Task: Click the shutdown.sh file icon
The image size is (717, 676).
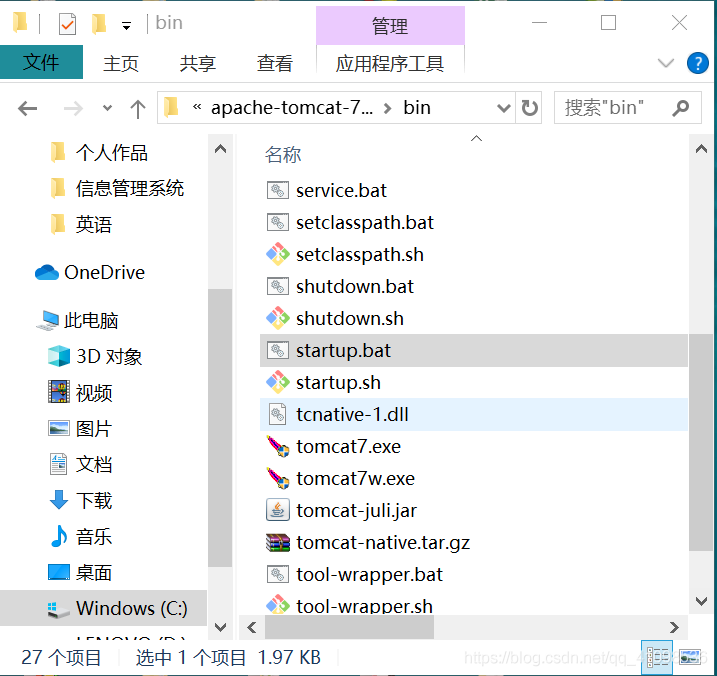Action: point(278,318)
